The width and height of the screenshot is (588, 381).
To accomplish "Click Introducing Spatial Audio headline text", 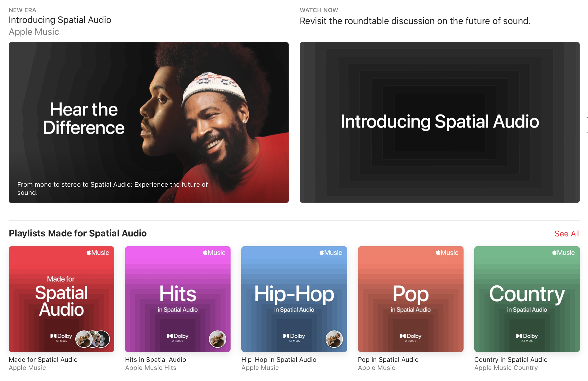I will [x=60, y=20].
